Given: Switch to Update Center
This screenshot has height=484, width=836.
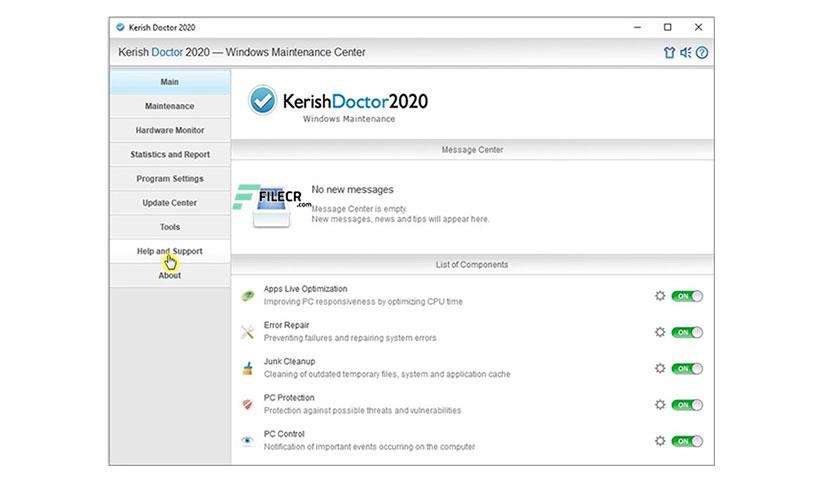Looking at the screenshot, I should (170, 203).
